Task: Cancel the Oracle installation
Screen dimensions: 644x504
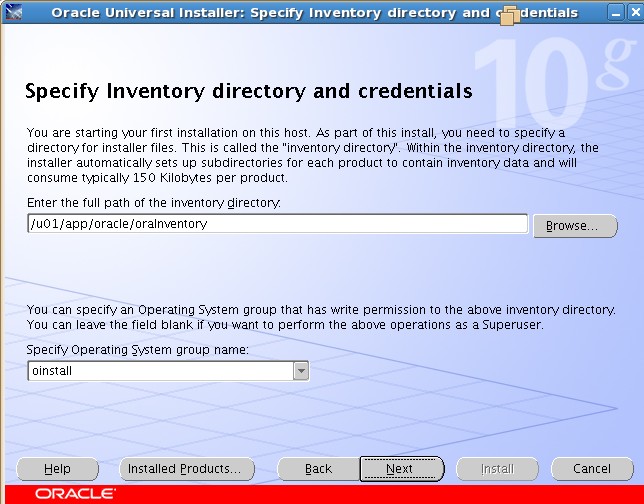Action: point(592,469)
